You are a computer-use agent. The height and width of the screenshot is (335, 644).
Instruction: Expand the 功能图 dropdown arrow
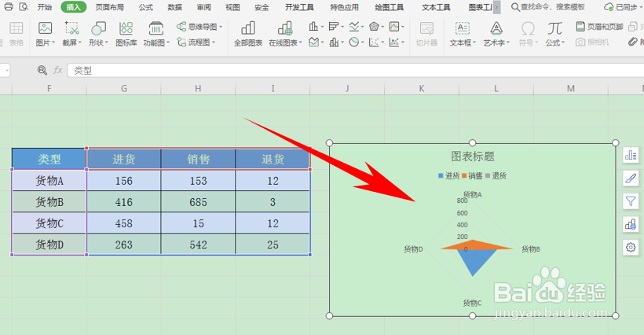click(x=167, y=42)
